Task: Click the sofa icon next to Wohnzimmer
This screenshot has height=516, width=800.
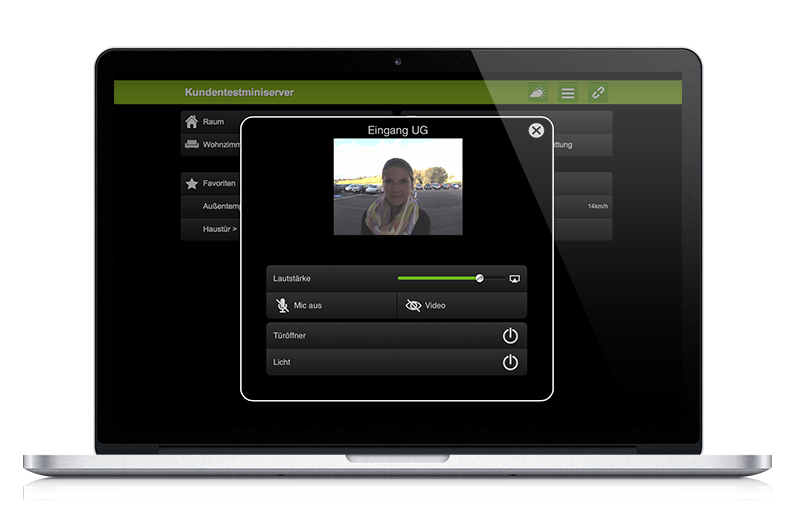Action: click(x=191, y=144)
